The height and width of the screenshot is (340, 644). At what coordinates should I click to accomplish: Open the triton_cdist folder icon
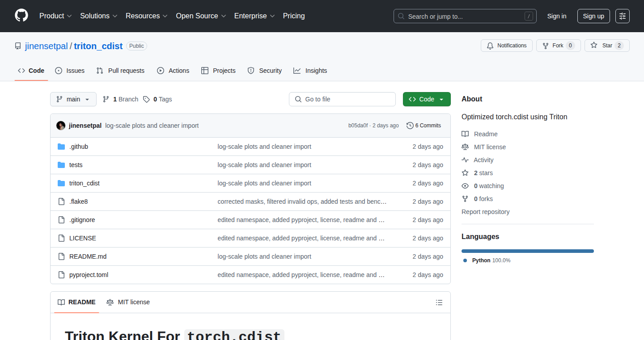tap(61, 183)
